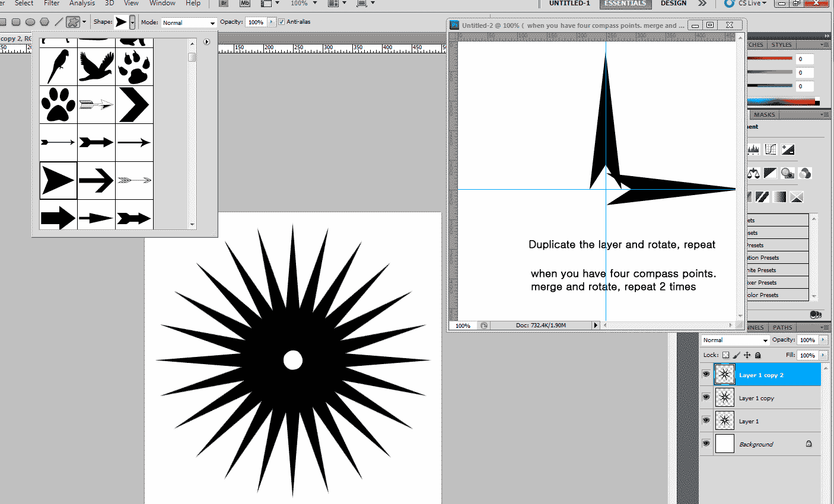This screenshot has height=504, width=834.
Task: Create a Photo Filter adjustment layer
Action: pyautogui.click(x=788, y=173)
